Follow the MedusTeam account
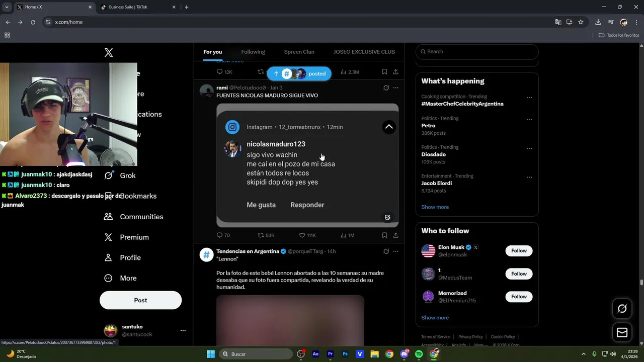Viewport: 644px width, 362px height. pos(519,274)
